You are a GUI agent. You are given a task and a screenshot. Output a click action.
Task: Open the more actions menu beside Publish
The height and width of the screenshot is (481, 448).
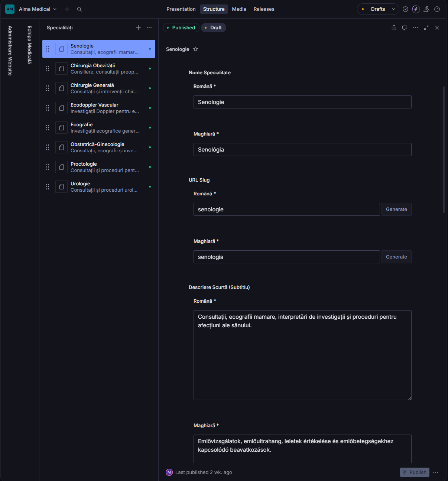[x=436, y=472]
